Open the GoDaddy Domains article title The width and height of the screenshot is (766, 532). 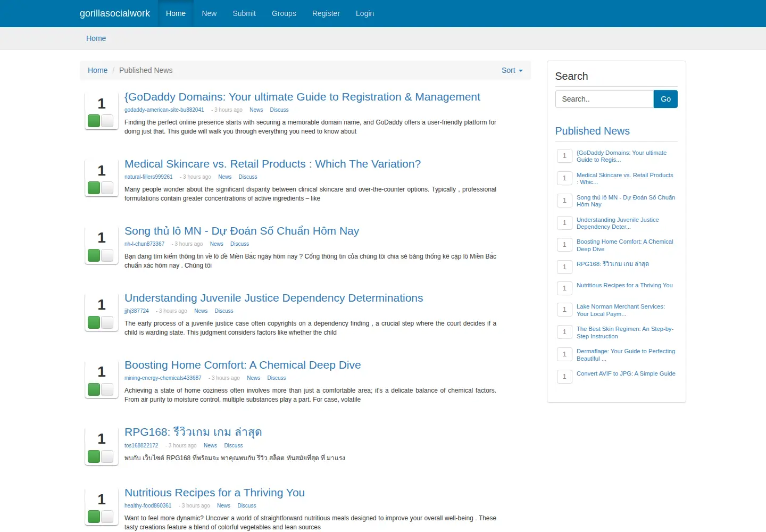click(302, 97)
